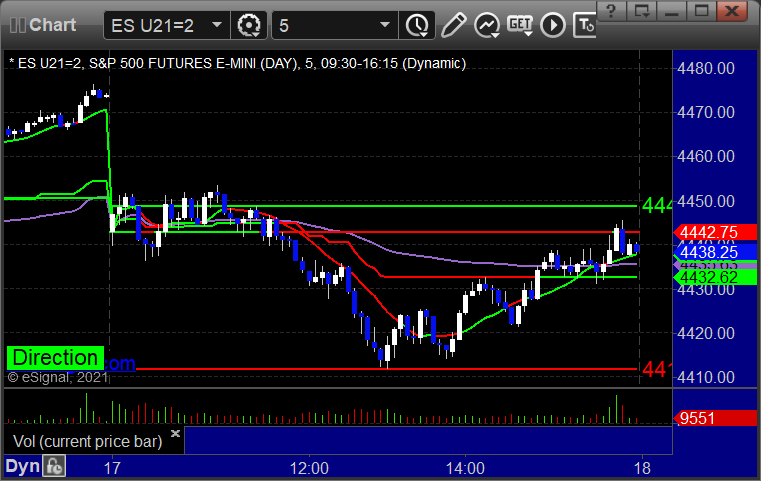Click the green 4432.62 price marker
The width and height of the screenshot is (761, 481).
tap(714, 277)
